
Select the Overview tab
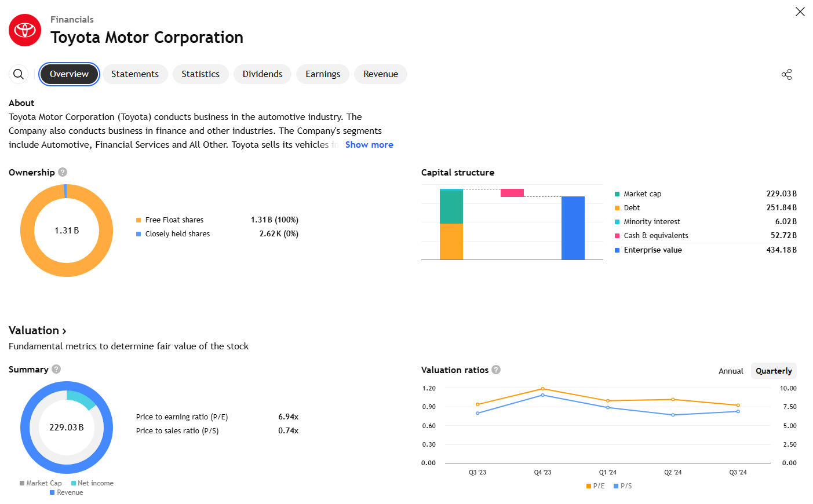69,74
